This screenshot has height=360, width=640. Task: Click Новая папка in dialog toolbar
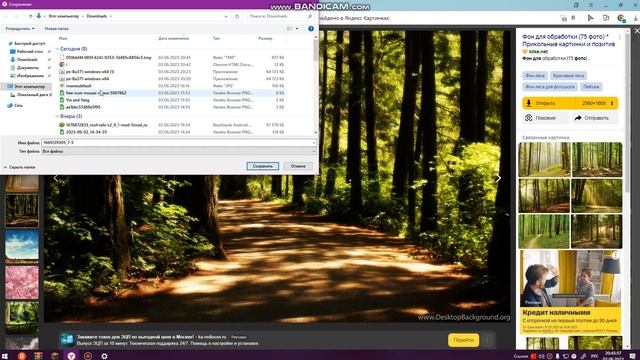point(56,29)
